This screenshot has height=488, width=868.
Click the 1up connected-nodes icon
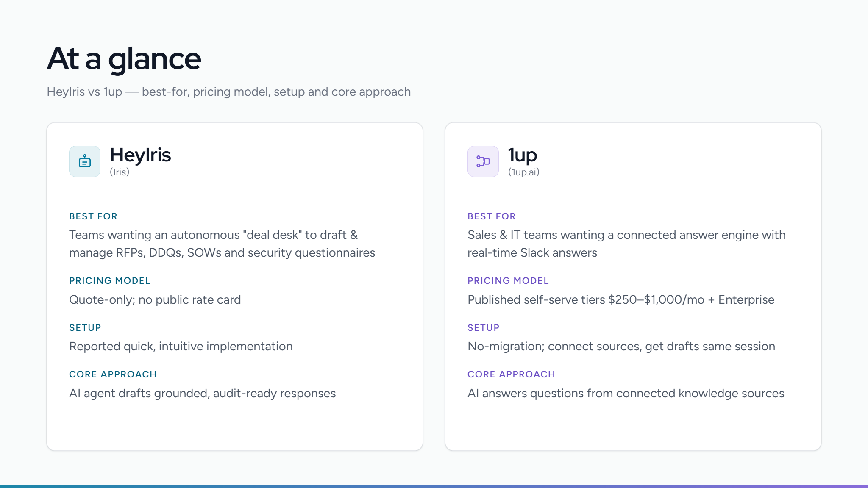tap(483, 161)
